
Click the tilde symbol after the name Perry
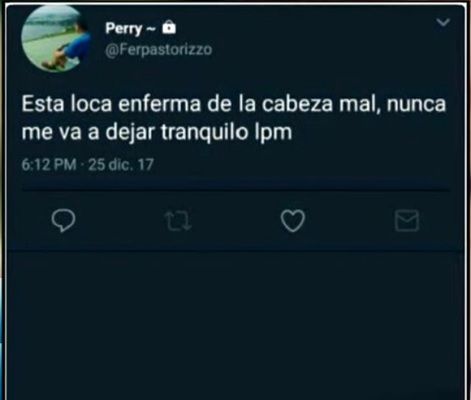point(151,29)
